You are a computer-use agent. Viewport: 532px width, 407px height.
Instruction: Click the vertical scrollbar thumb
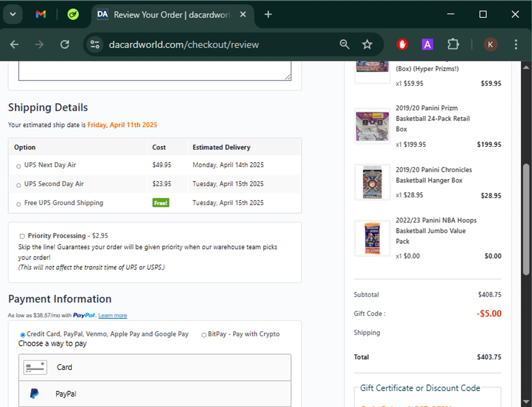tap(526, 219)
